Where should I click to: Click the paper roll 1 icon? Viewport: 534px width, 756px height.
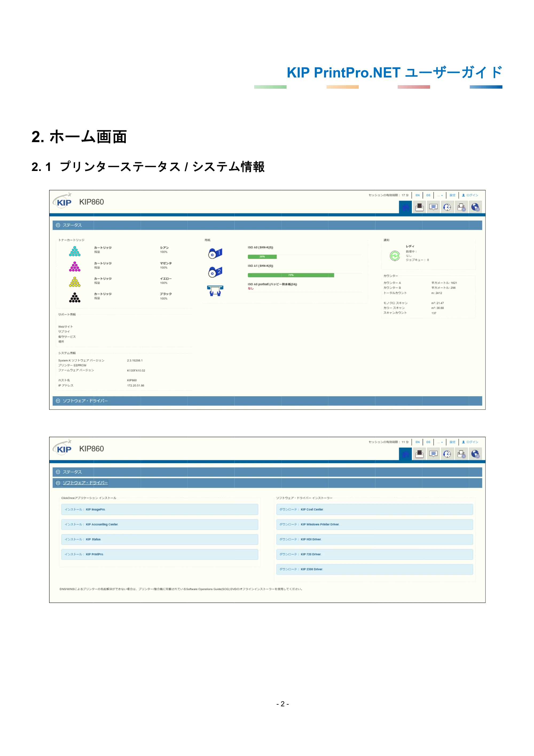215,253
